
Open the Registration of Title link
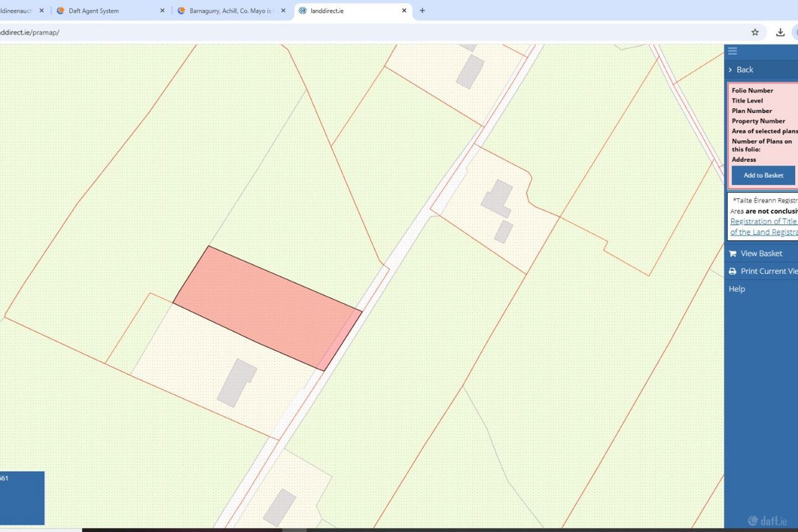coord(763,221)
